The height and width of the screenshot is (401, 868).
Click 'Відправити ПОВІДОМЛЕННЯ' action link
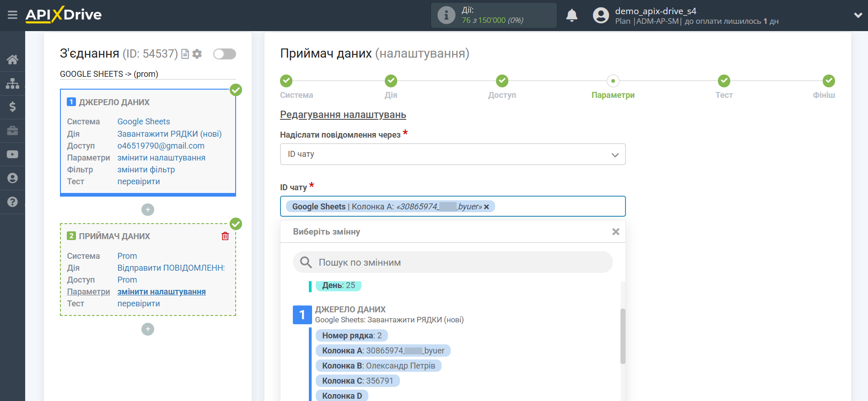[x=171, y=268]
